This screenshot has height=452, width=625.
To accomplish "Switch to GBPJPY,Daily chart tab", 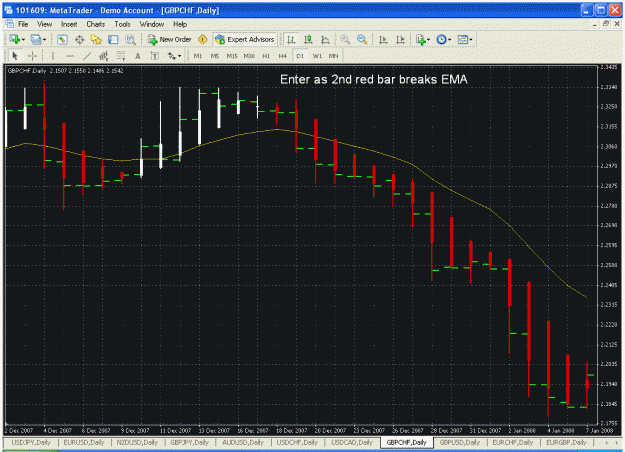I will click(189, 442).
